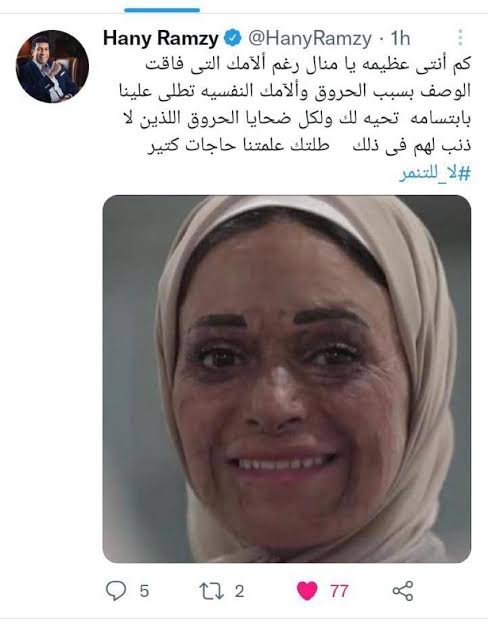
Task: Click the retweet arrows icon
Action: (212, 591)
